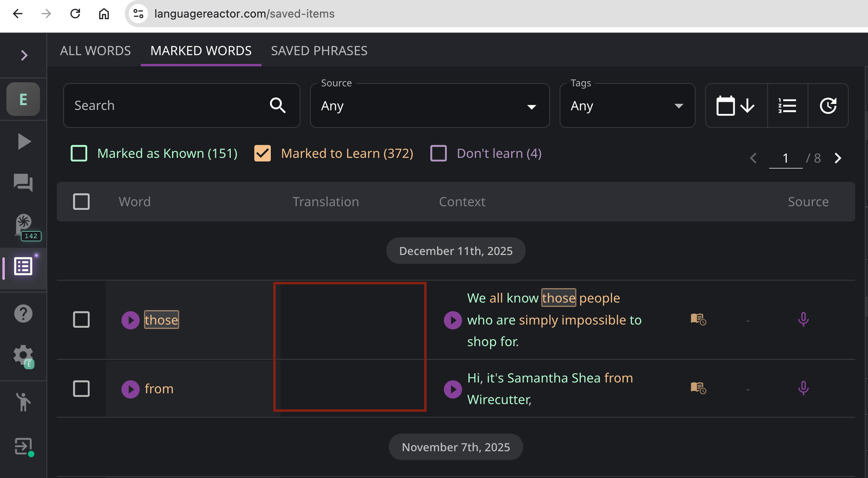Image resolution: width=868 pixels, height=478 pixels.
Task: Uncheck the Marked to Learn checkbox
Action: (x=262, y=153)
